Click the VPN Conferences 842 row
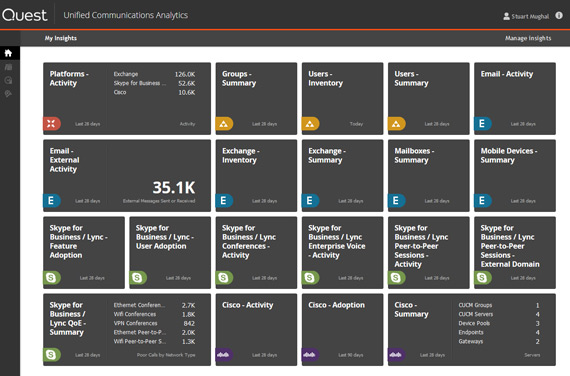570x376 pixels. pyautogui.click(x=154, y=323)
